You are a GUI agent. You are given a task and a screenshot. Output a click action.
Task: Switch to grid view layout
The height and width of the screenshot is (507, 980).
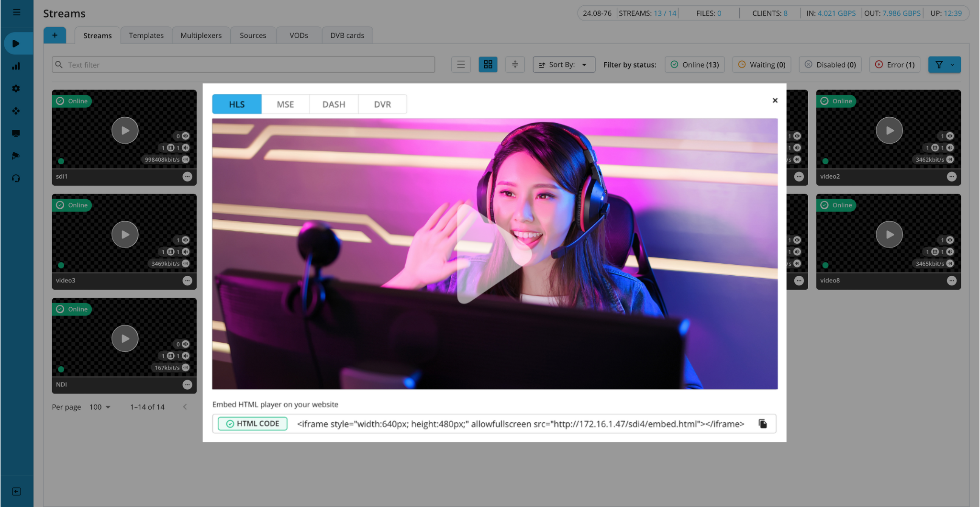click(488, 65)
